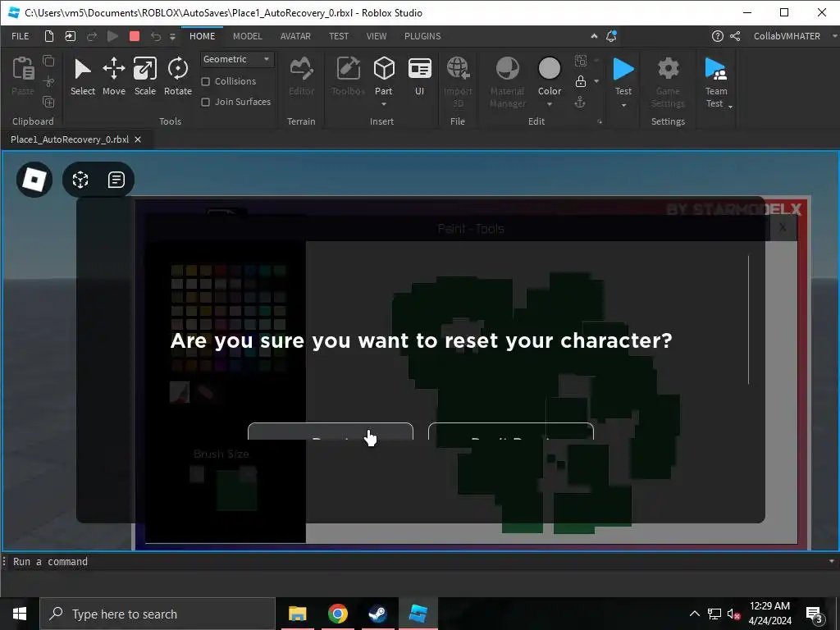The height and width of the screenshot is (630, 840).
Task: Stop the running test
Action: [x=135, y=36]
